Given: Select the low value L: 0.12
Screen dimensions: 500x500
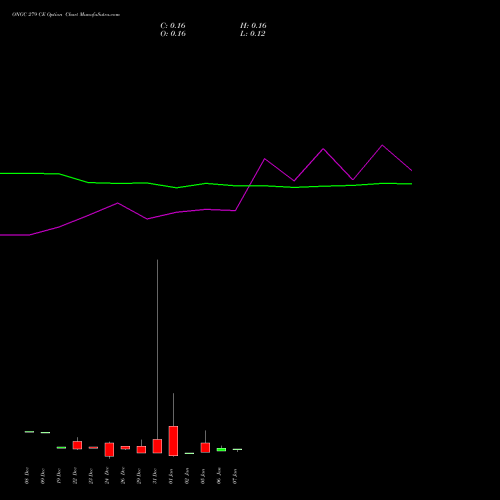Looking at the screenshot, I should (x=252, y=34).
